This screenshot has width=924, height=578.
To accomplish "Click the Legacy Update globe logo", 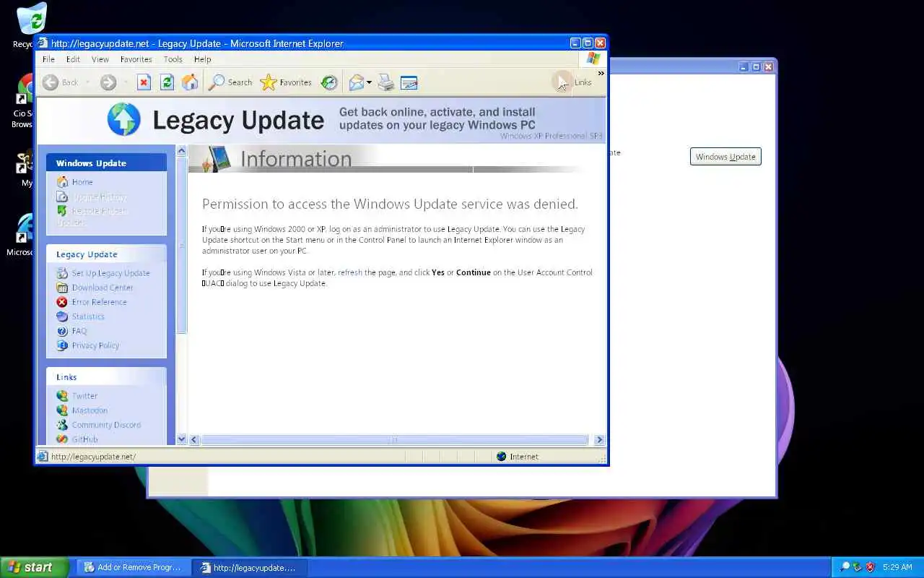I will pos(123,119).
